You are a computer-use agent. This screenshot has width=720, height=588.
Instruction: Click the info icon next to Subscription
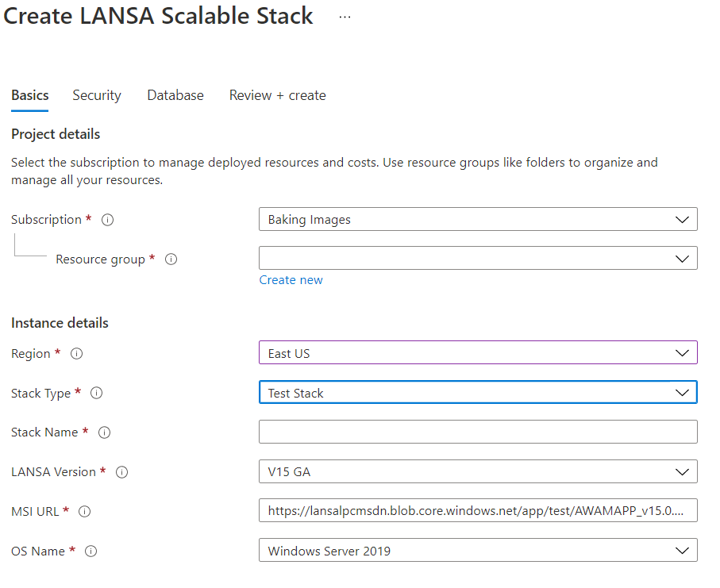pos(108,220)
